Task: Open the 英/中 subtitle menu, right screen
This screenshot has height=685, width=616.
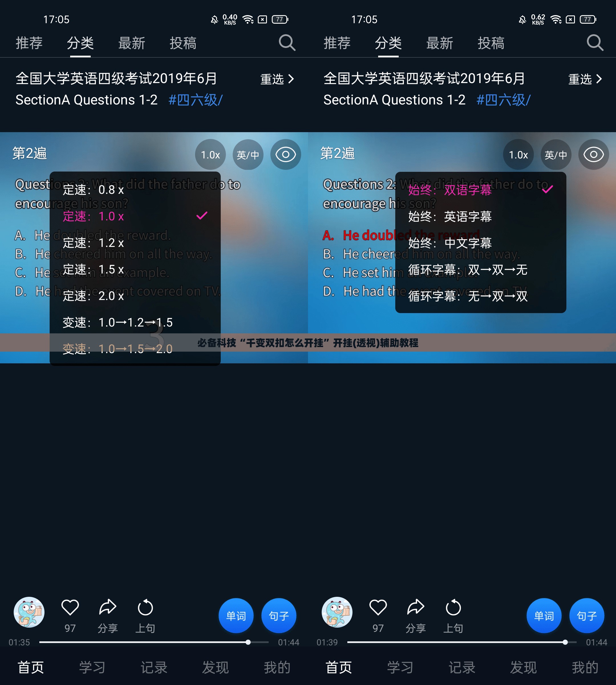Action: 556,154
